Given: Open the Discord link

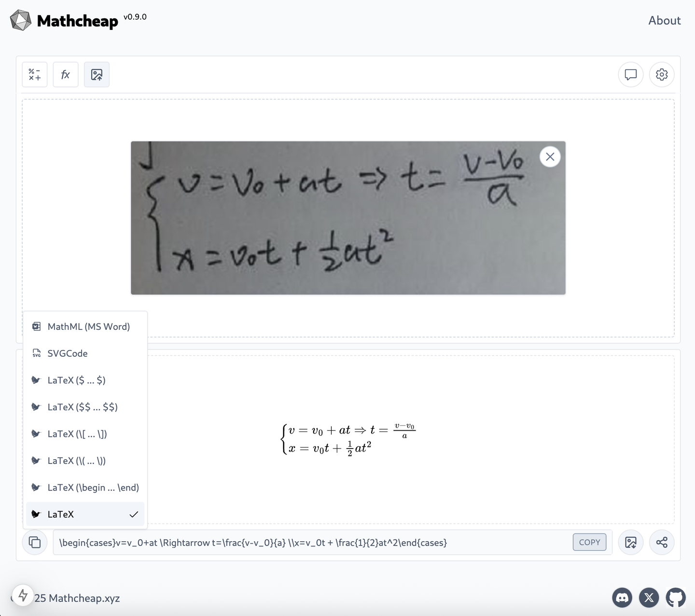Looking at the screenshot, I should 622,598.
